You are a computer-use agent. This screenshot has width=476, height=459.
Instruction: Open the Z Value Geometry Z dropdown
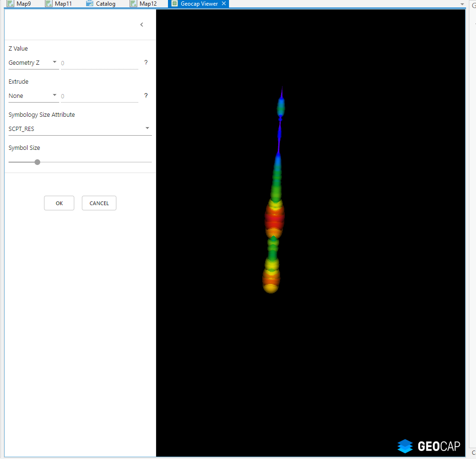[34, 63]
